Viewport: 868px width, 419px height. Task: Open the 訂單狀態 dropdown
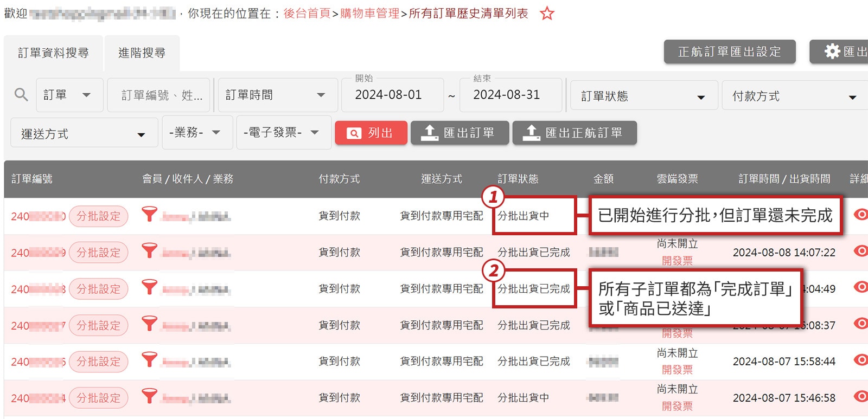click(x=644, y=96)
